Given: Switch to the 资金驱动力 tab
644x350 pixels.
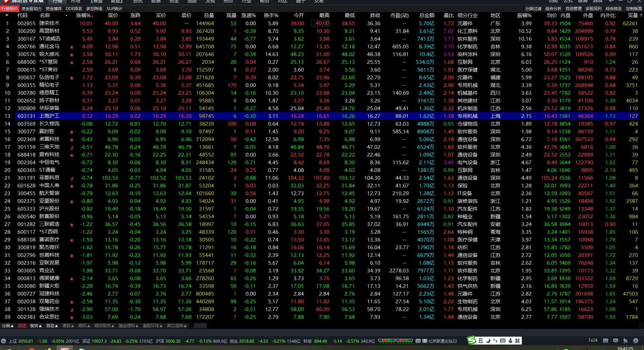Looking at the screenshot, I should click(x=32, y=8).
